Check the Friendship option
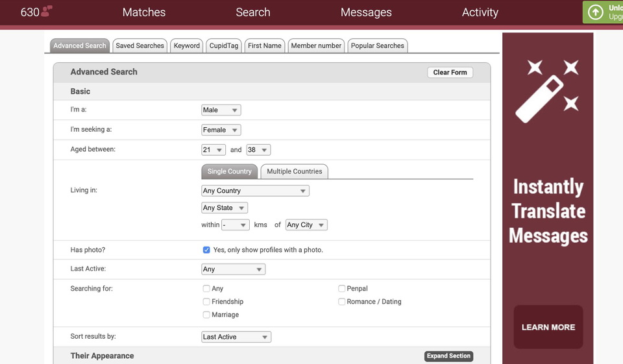 pyautogui.click(x=206, y=302)
